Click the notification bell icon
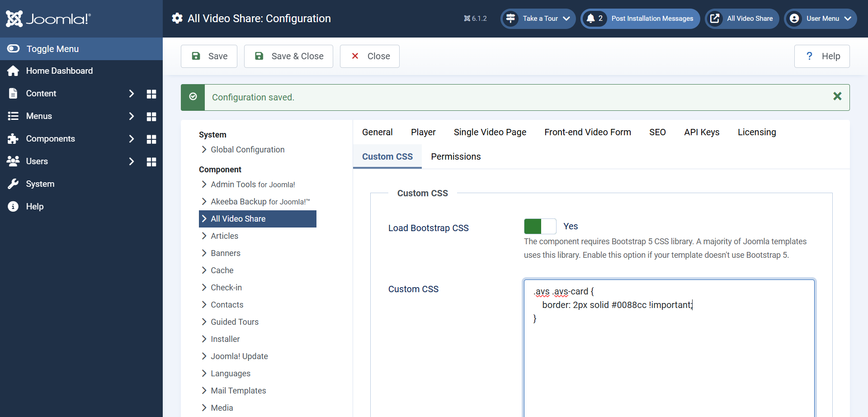 coord(590,19)
